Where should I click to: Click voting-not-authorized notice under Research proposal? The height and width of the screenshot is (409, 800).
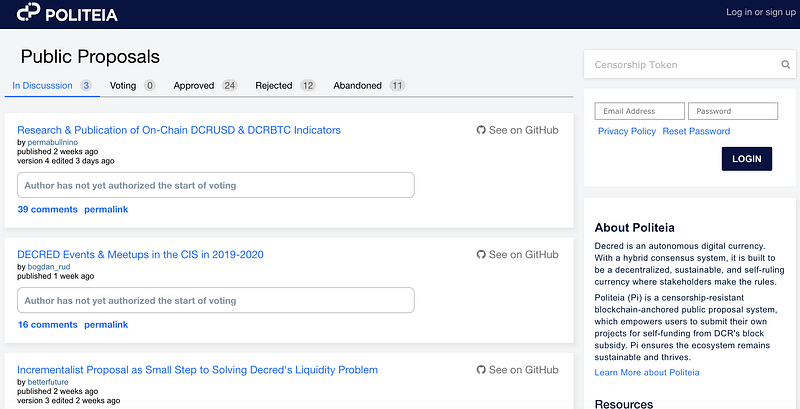(x=216, y=185)
